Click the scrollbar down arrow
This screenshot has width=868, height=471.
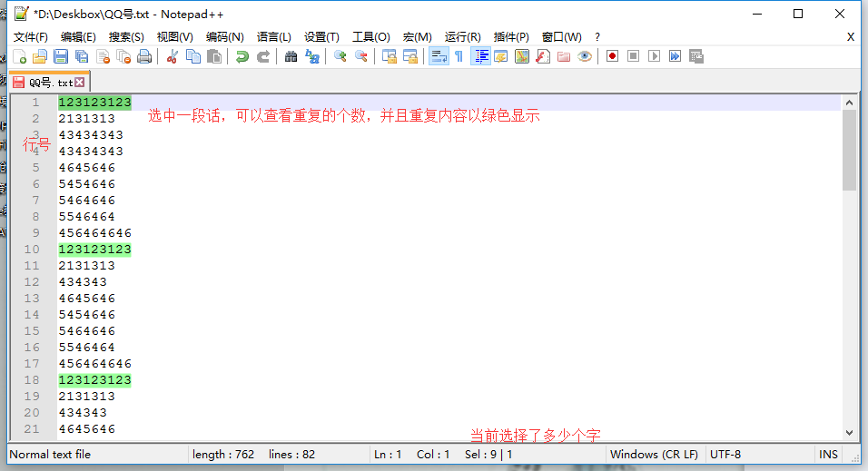(849, 433)
